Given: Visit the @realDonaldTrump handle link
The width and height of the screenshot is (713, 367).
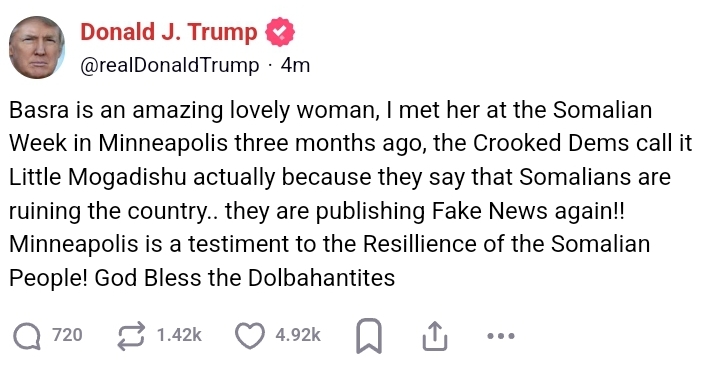Looking at the screenshot, I should pos(170,65).
